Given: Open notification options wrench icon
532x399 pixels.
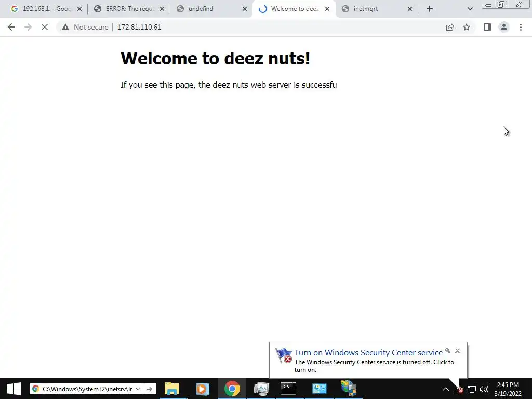Looking at the screenshot, I should tap(448, 351).
